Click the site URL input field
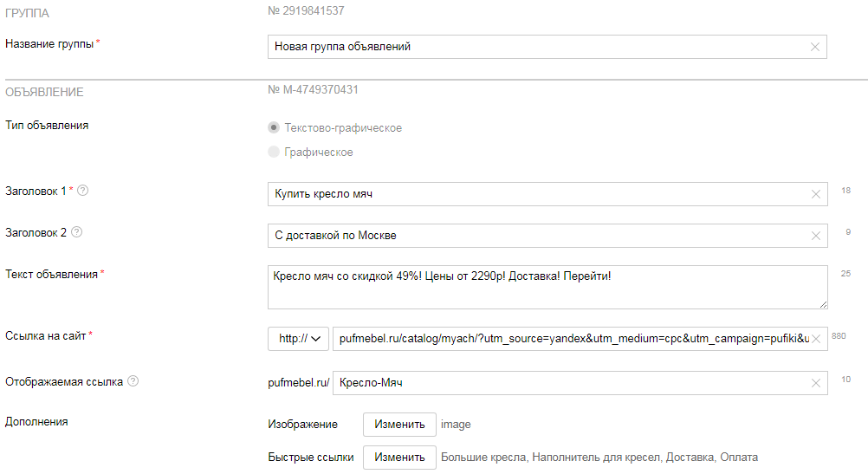 580,339
